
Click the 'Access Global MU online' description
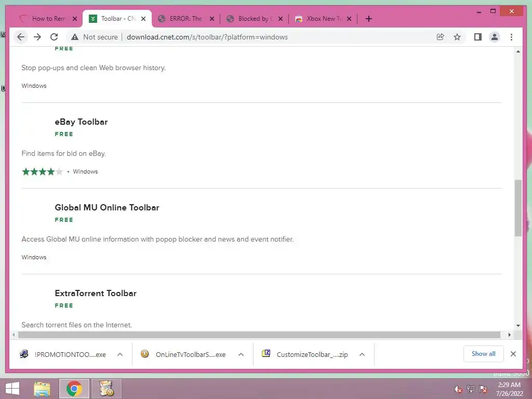[157, 239]
